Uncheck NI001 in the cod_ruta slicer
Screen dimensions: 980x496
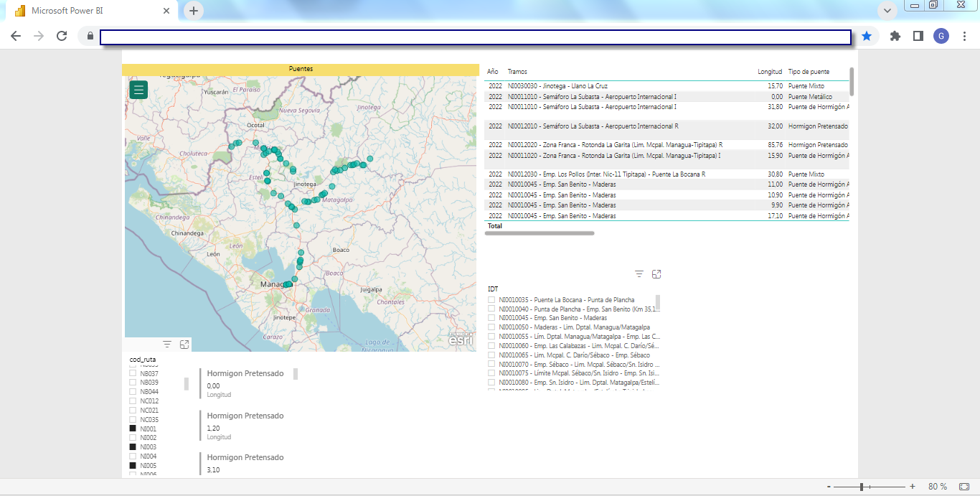coord(133,429)
